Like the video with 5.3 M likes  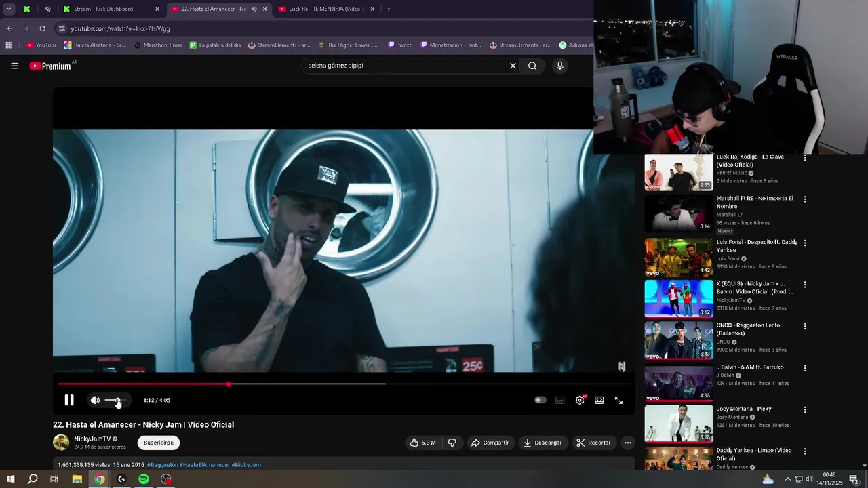coord(422,443)
